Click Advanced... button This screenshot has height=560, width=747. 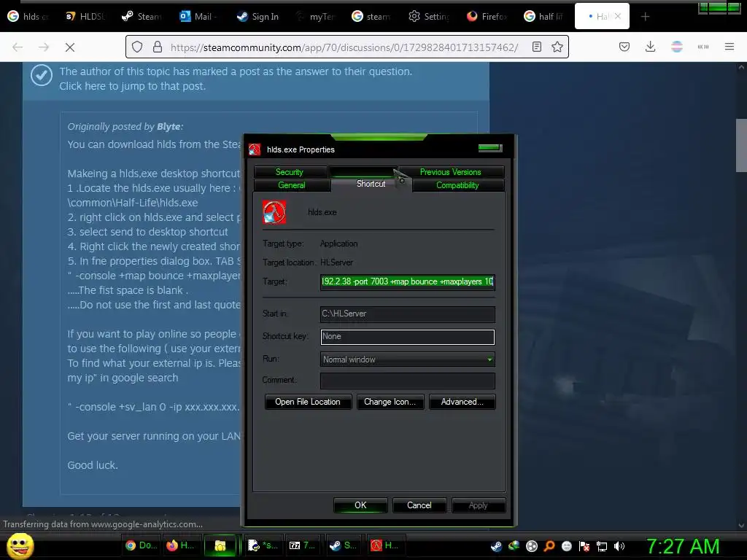pyautogui.click(x=462, y=402)
